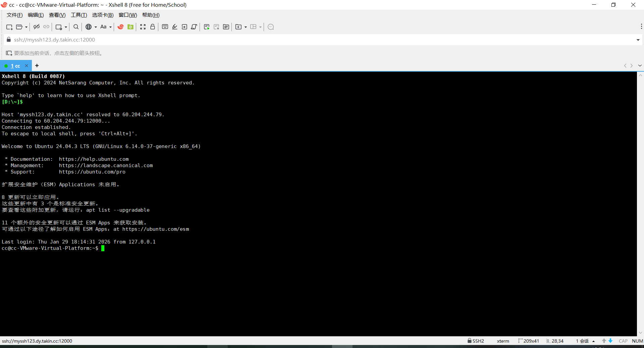The height and width of the screenshot is (348, 644).
Task: Open the tab list dropdown chevron
Action: click(640, 66)
